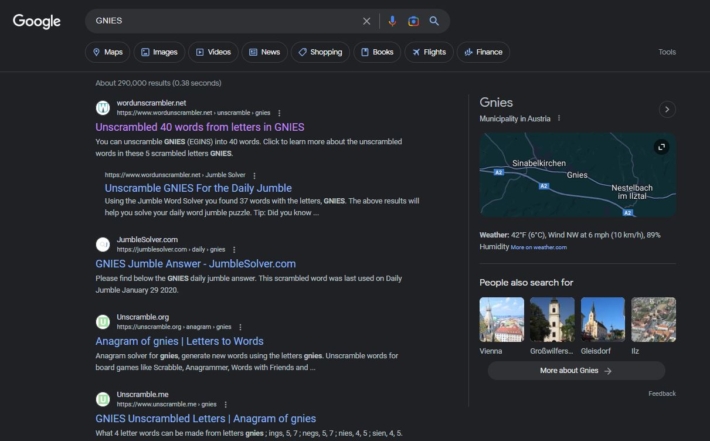Click the wordunscrambler.net site name
710x441 pixels.
[151, 103]
